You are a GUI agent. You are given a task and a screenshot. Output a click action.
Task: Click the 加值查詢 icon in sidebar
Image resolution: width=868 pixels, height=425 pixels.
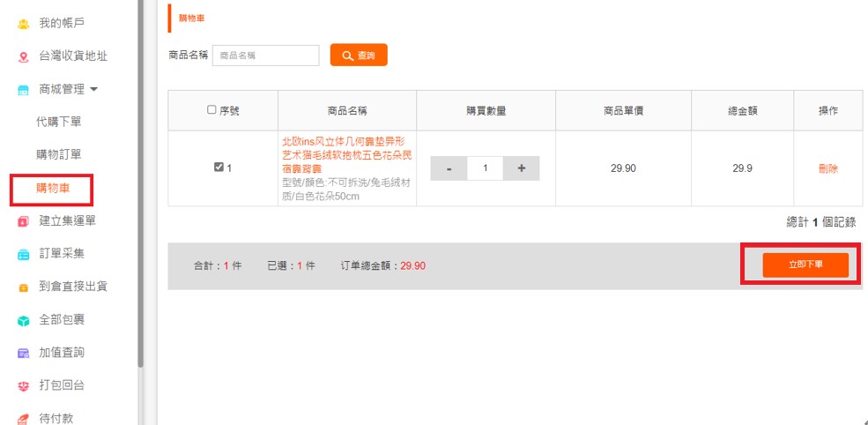(24, 353)
